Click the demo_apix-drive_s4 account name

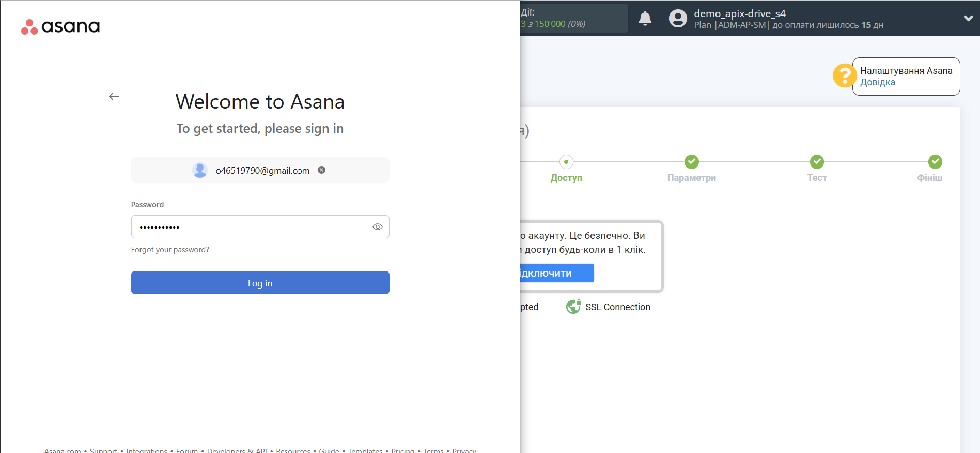click(x=740, y=13)
